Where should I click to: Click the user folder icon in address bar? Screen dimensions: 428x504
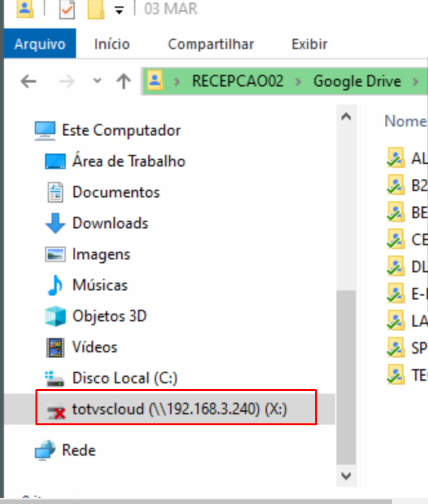point(155,81)
